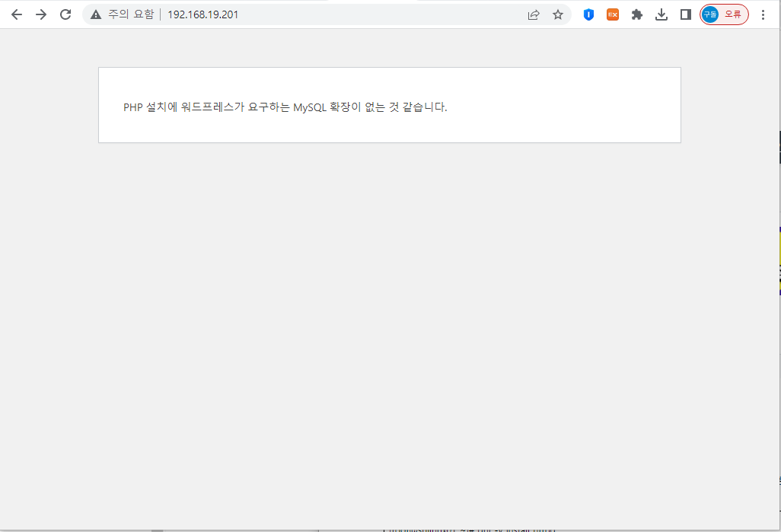Open the Chrome three-dot menu
781x532 pixels.
tap(763, 14)
